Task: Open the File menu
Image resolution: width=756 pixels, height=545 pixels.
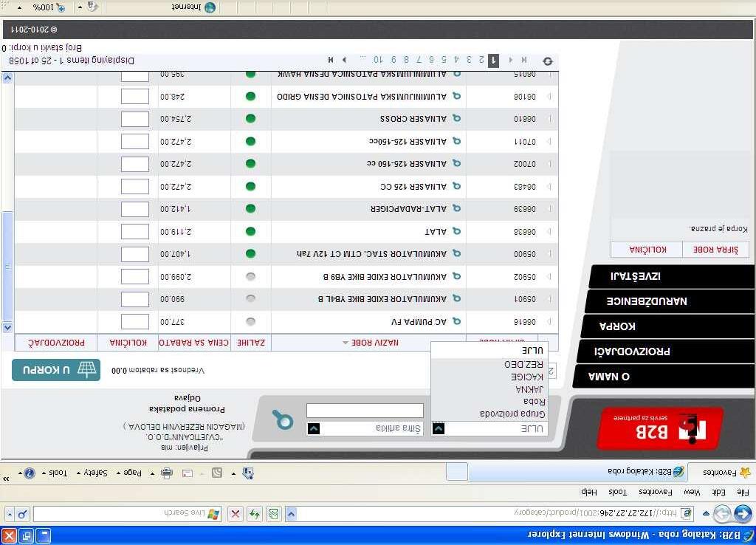Action: [x=743, y=492]
